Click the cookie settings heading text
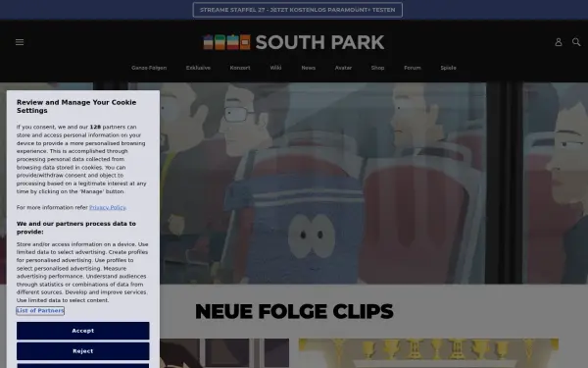The width and height of the screenshot is (588, 368). (x=76, y=106)
